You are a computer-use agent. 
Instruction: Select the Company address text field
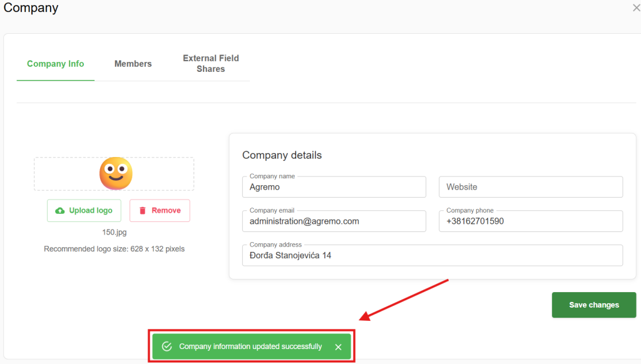pos(432,255)
